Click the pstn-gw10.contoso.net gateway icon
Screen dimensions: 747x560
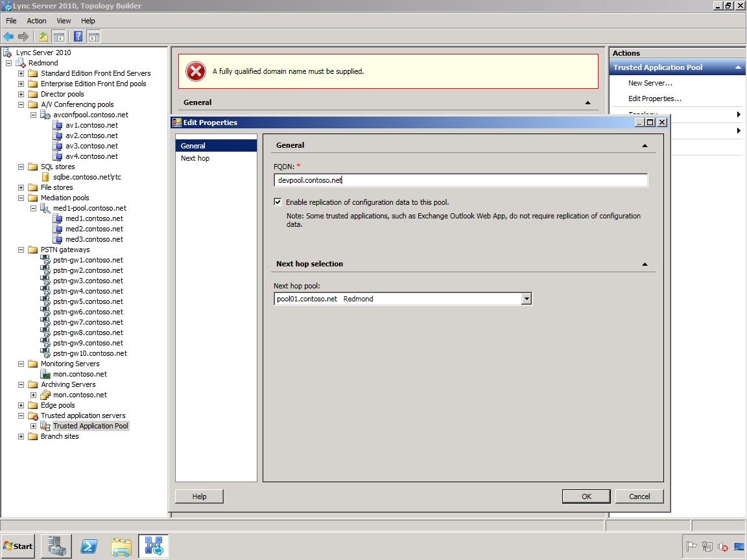45,353
